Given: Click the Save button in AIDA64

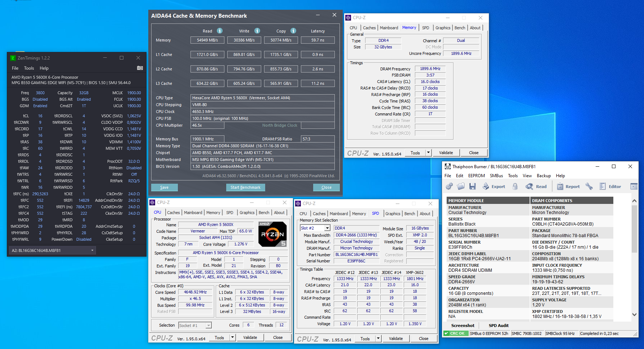Looking at the screenshot, I should pyautogui.click(x=165, y=187).
